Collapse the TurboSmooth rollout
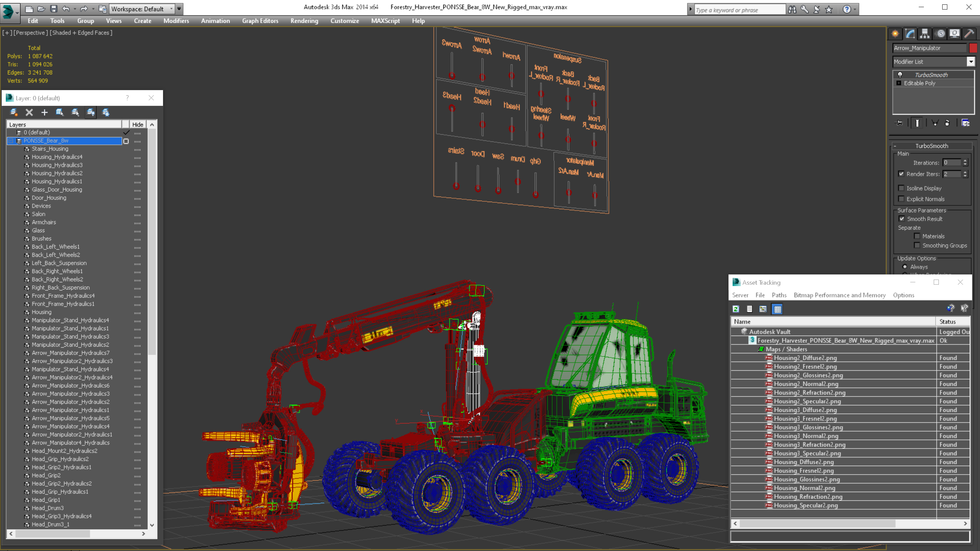Screen dimensions: 980x551 [895, 146]
